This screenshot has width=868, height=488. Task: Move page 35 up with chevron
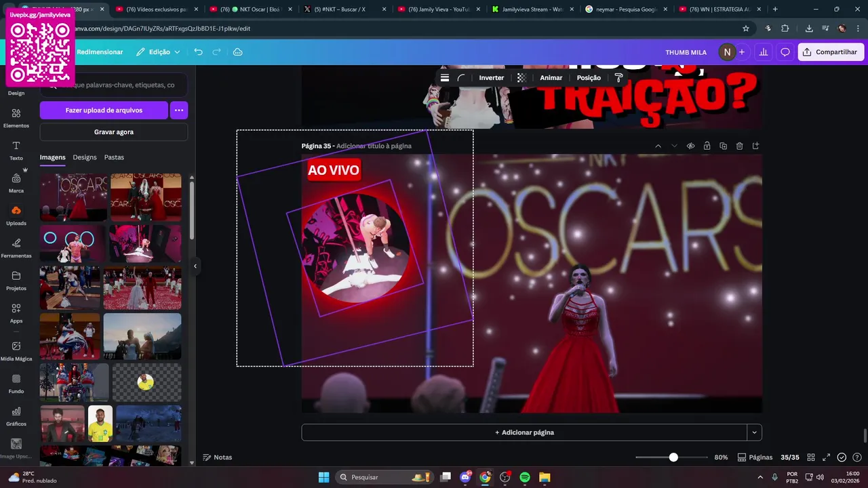click(x=658, y=146)
